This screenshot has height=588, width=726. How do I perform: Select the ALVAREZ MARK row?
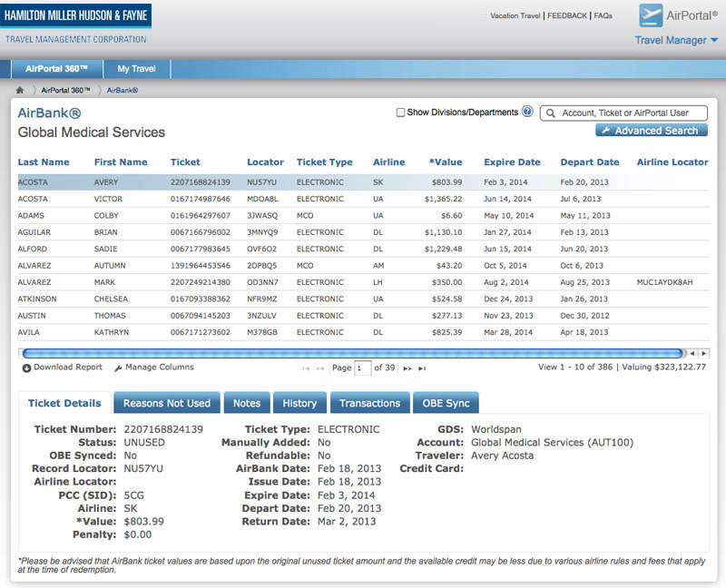364,282
